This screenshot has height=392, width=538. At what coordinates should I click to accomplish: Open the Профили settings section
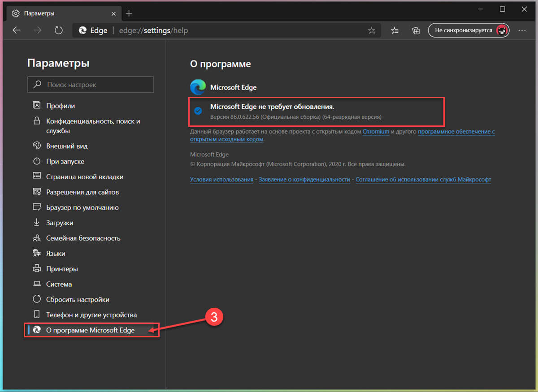61,106
